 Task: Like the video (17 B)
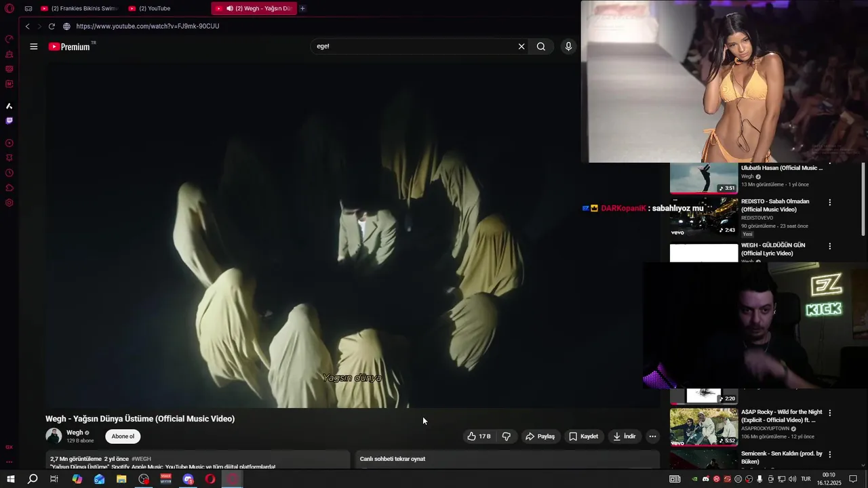pos(479,436)
